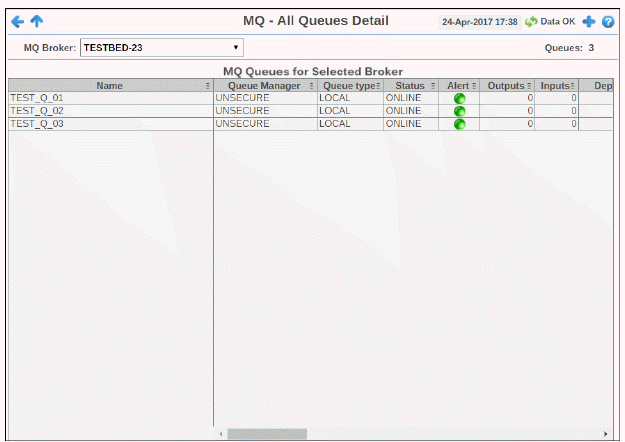Image resolution: width=625 pixels, height=442 pixels.
Task: Open the help question mark icon
Action: point(607,21)
